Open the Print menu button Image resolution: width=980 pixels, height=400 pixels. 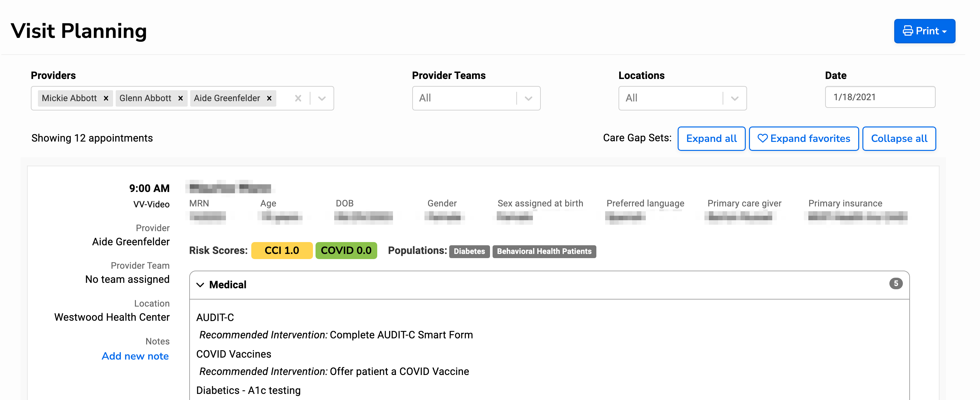924,31
